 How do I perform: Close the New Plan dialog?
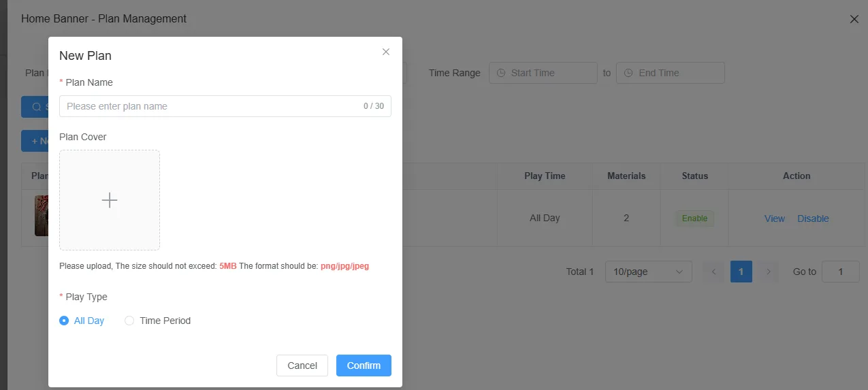[386, 52]
